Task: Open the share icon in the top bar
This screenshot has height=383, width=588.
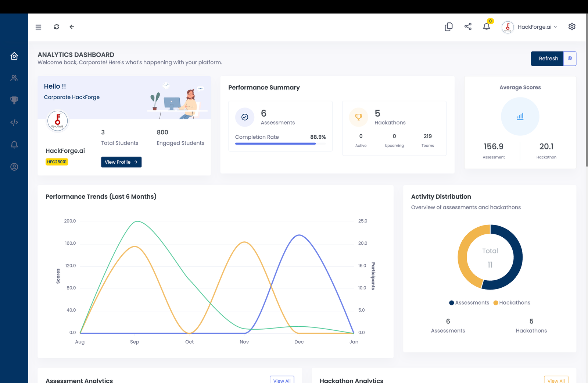Action: coord(467,26)
